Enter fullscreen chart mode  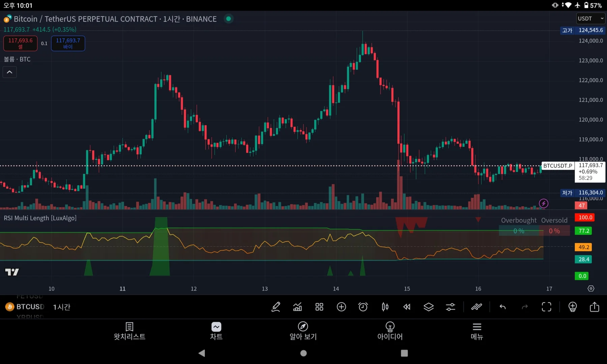tap(547, 307)
